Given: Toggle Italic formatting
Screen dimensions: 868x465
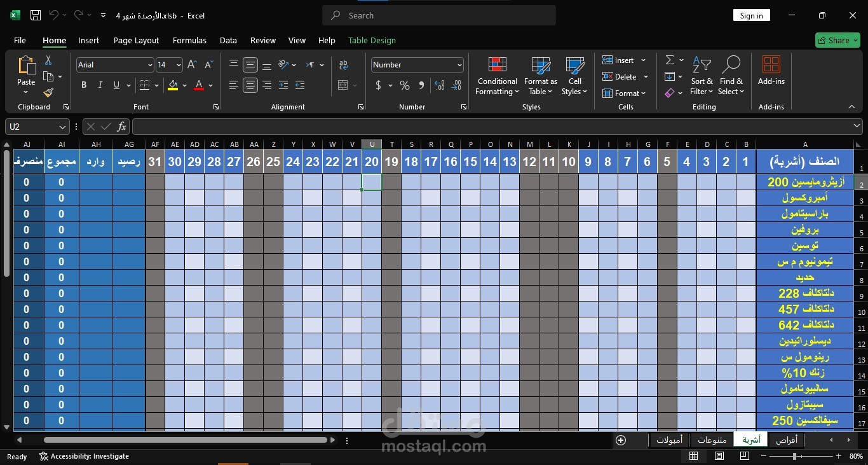Looking at the screenshot, I should [100, 85].
